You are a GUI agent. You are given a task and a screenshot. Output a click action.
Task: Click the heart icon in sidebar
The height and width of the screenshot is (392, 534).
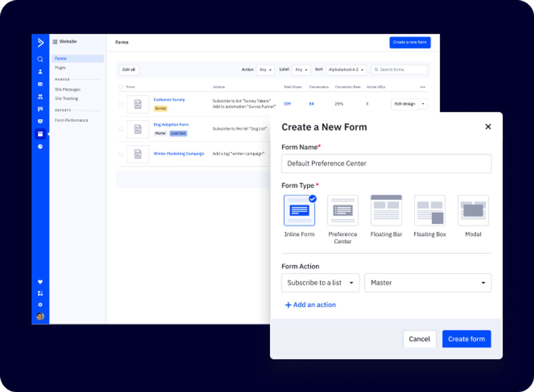pos(40,282)
